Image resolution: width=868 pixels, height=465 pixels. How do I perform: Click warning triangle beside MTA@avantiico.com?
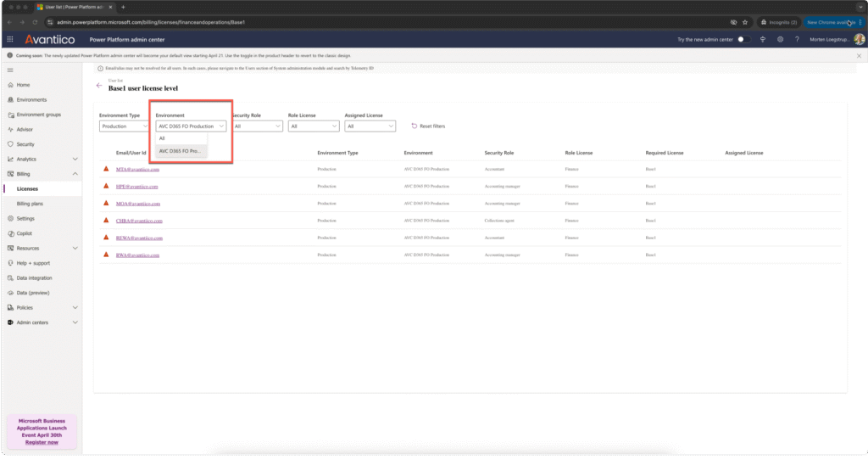coord(106,169)
